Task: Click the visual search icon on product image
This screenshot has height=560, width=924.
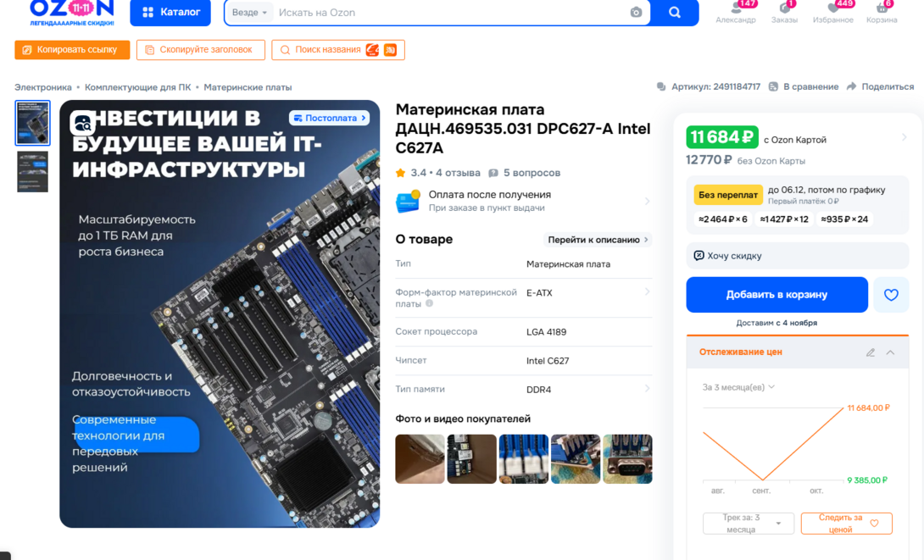Action: pos(83,123)
